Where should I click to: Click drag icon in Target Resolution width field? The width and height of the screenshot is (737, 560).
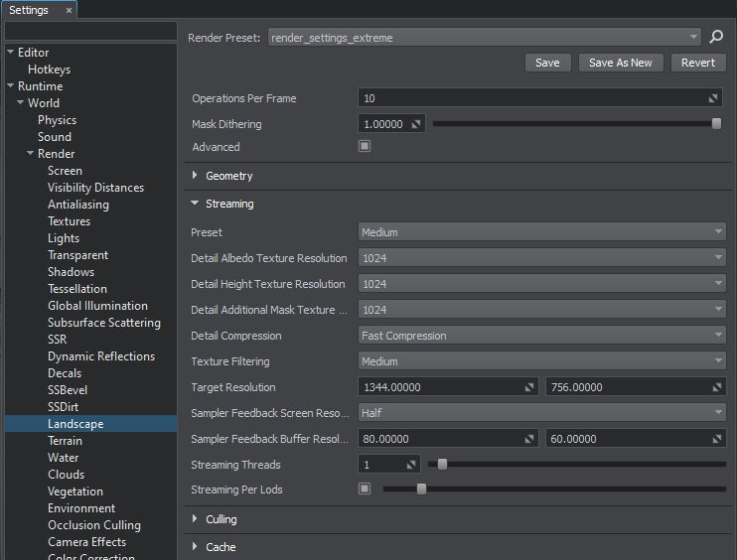coord(529,387)
